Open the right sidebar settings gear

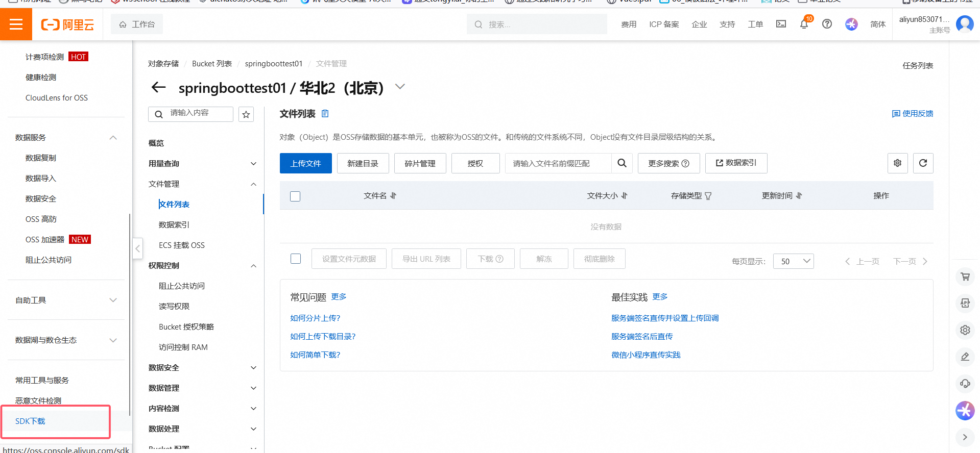pyautogui.click(x=965, y=330)
